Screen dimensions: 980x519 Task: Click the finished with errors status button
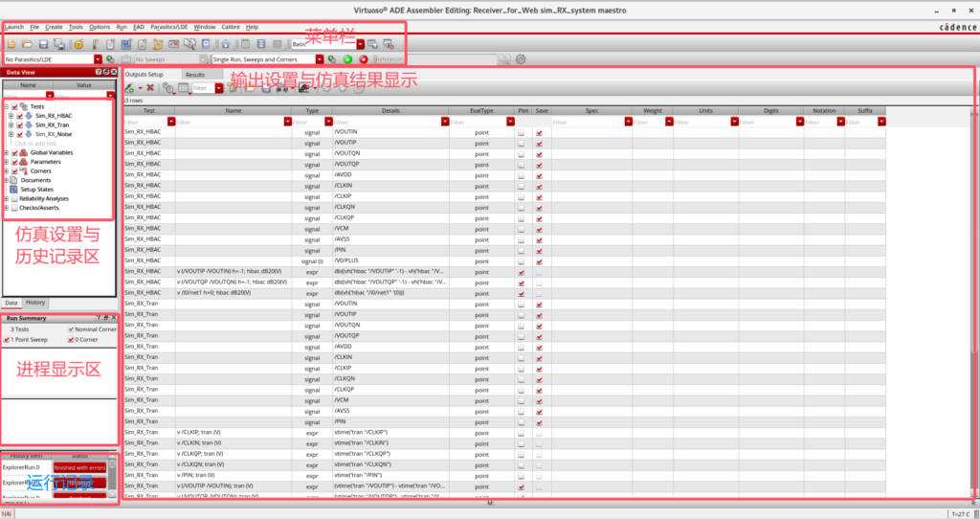click(x=79, y=467)
